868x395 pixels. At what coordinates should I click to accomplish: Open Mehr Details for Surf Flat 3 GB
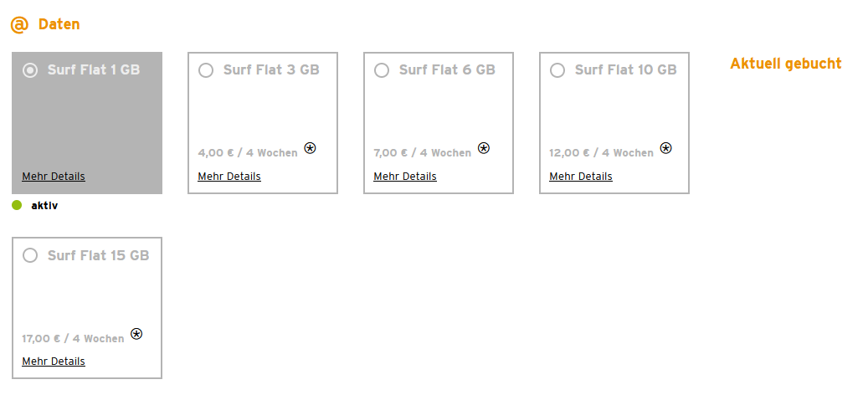(229, 177)
